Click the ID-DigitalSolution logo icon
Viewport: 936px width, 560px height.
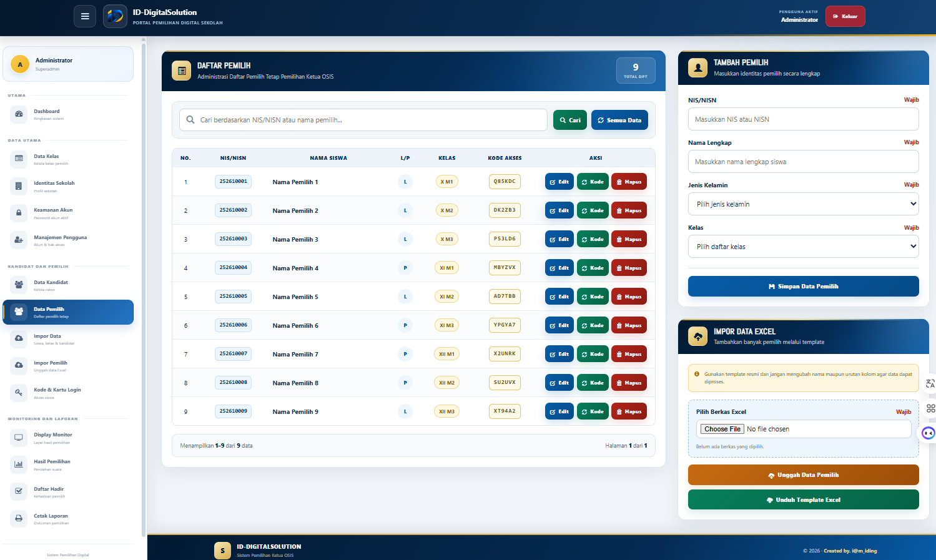115,16
